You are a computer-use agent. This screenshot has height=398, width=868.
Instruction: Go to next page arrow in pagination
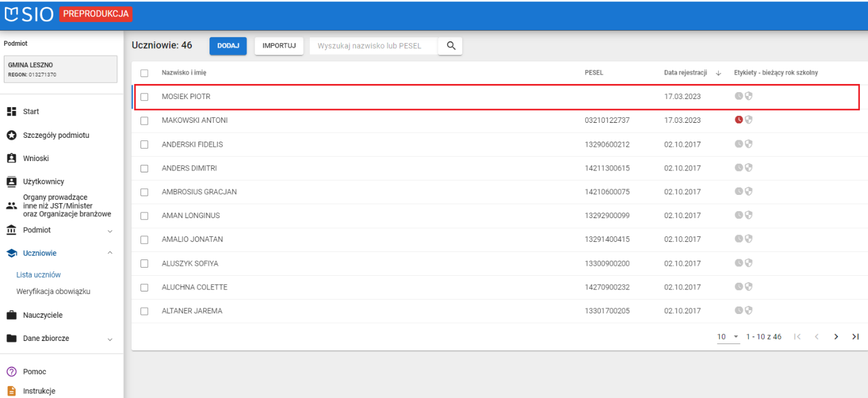click(x=836, y=337)
